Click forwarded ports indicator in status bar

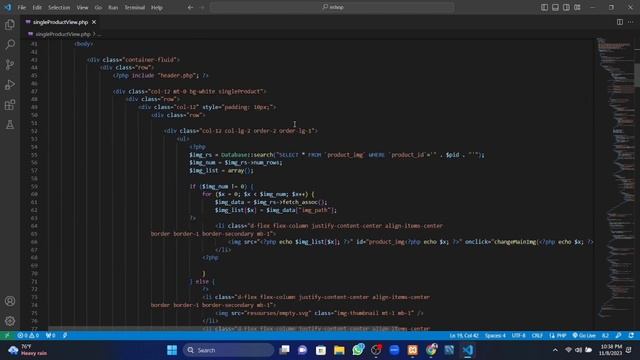pyautogui.click(x=51, y=336)
